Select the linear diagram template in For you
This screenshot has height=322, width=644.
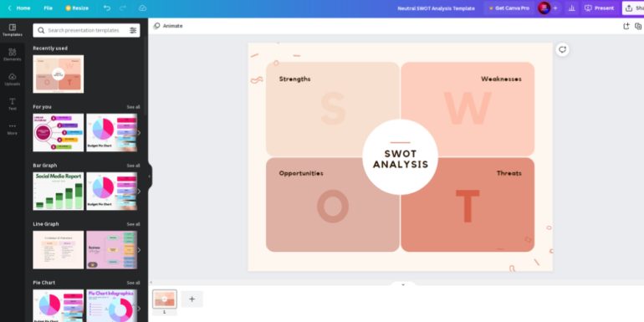(59, 133)
